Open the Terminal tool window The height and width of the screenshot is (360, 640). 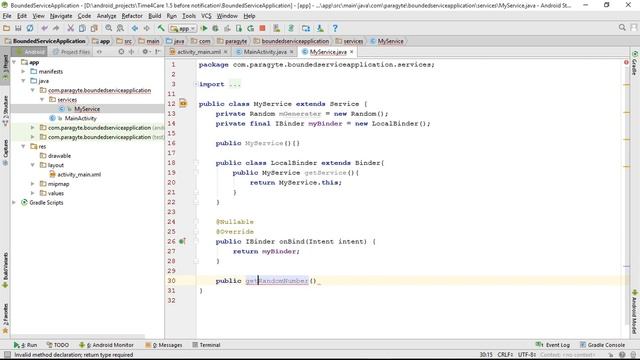click(x=206, y=345)
